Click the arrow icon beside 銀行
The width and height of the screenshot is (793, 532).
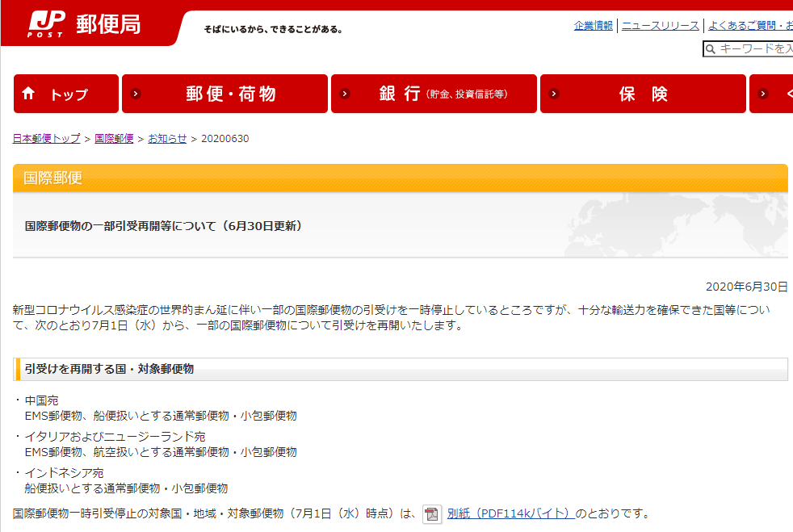point(345,94)
